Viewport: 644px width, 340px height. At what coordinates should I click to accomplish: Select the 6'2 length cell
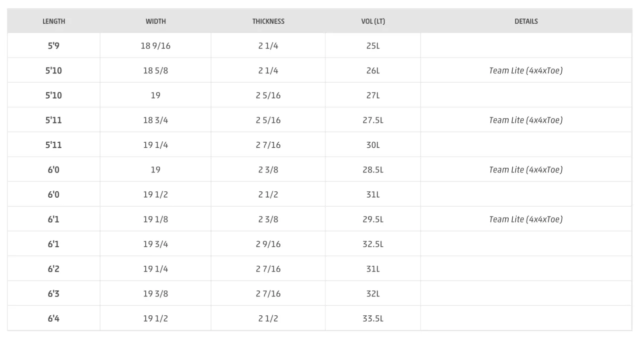(54, 269)
